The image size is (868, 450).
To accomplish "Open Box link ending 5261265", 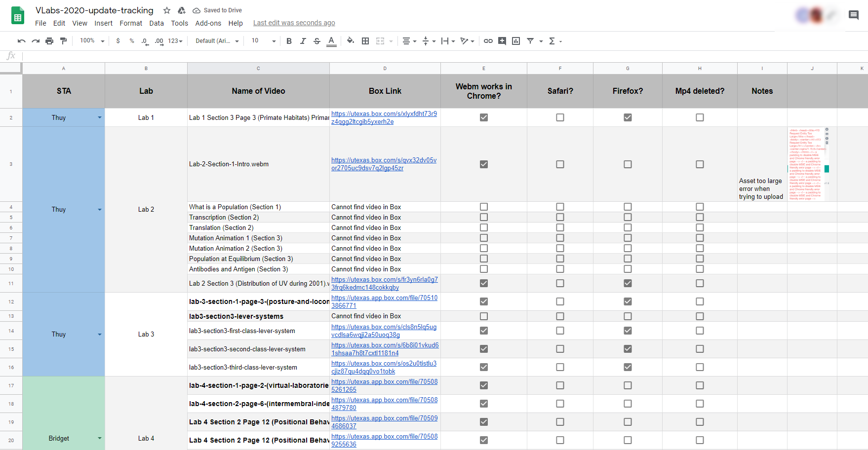I will tap(384, 385).
